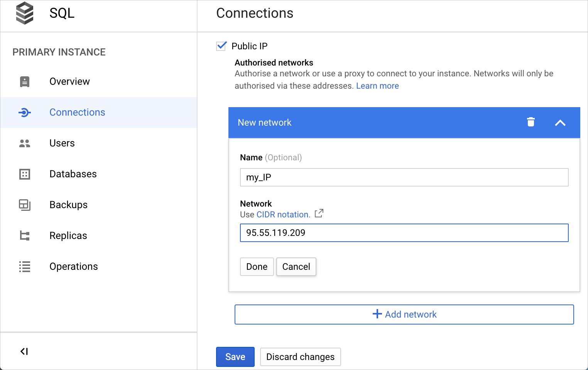Image resolution: width=588 pixels, height=370 pixels.
Task: Click the Connections plug icon
Action: 24,112
